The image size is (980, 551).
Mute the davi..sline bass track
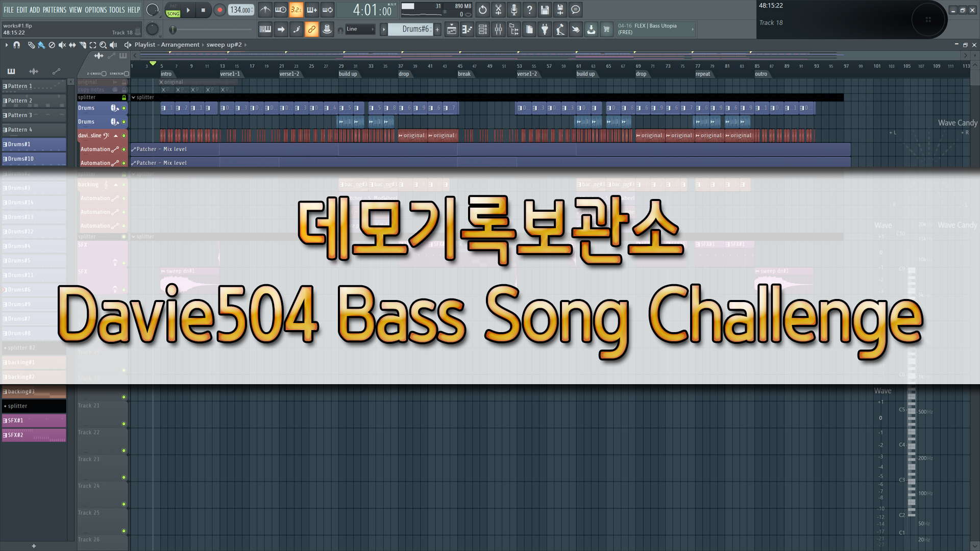pyautogui.click(x=124, y=136)
